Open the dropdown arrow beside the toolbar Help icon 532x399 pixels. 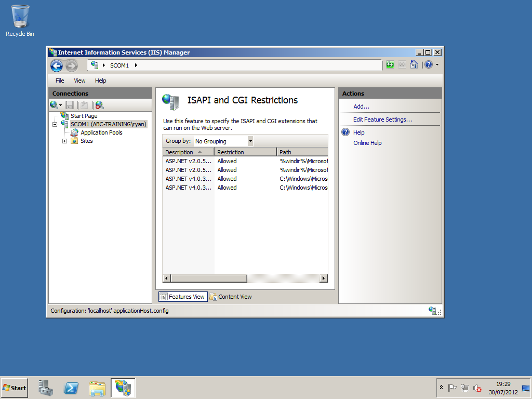coord(437,64)
